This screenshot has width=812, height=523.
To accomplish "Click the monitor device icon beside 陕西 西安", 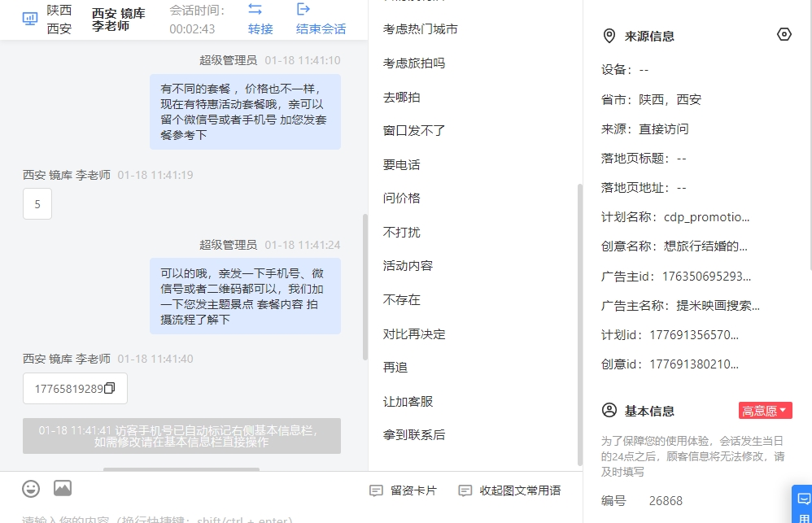I will (30, 20).
